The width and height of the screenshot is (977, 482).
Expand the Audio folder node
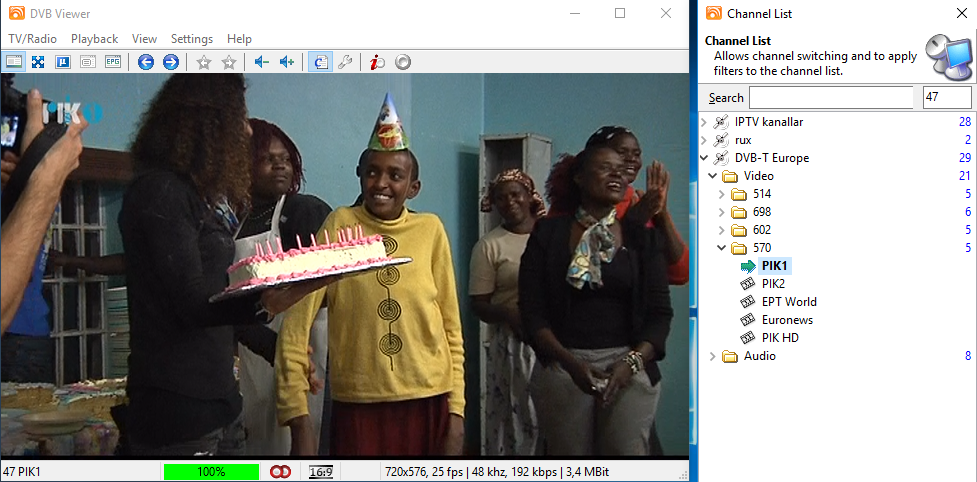click(x=713, y=356)
